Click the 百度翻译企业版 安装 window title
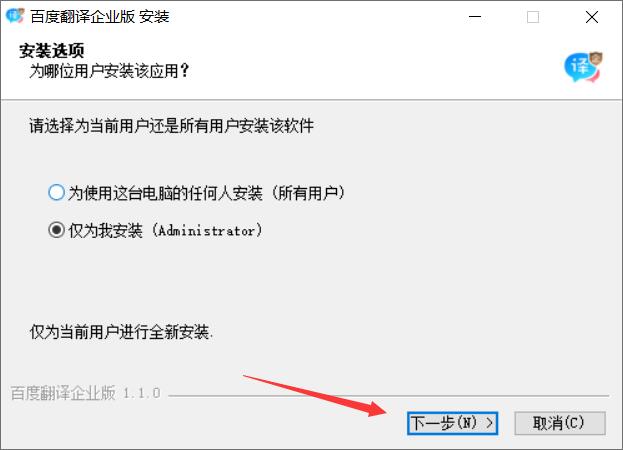Viewport: 623px width, 450px height. (x=100, y=16)
